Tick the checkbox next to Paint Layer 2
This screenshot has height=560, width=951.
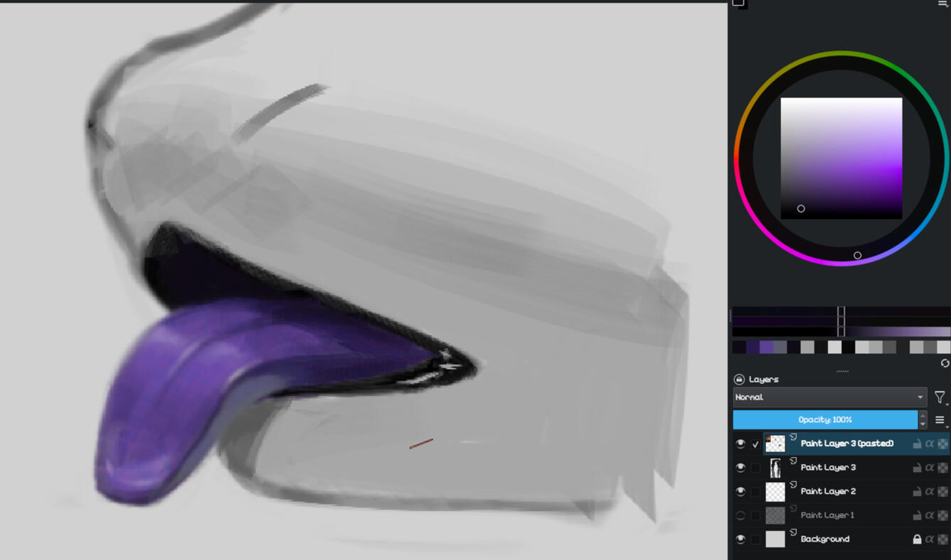point(755,492)
